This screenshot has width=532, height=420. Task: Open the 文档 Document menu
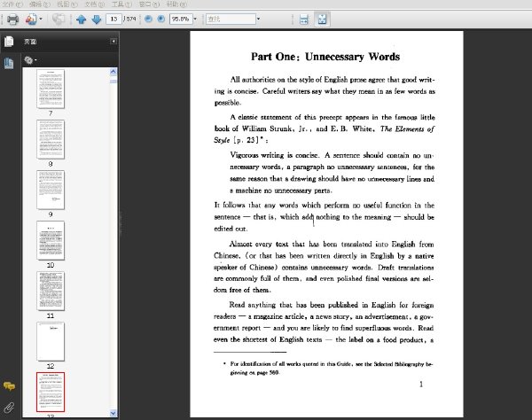(x=95, y=4)
